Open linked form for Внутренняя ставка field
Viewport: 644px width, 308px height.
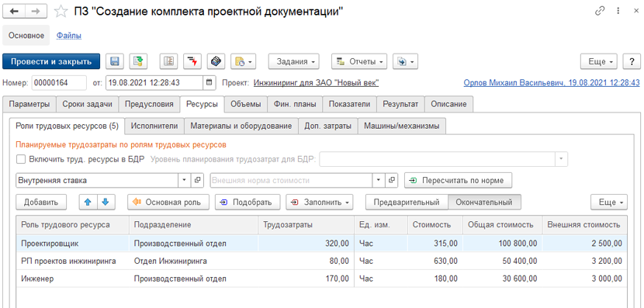click(x=198, y=180)
